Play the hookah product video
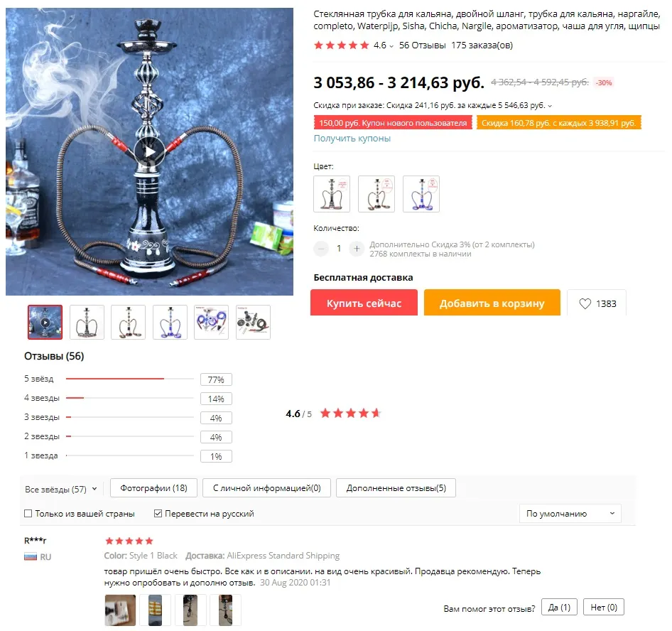Viewport: 672px width, 631px height. click(x=149, y=152)
